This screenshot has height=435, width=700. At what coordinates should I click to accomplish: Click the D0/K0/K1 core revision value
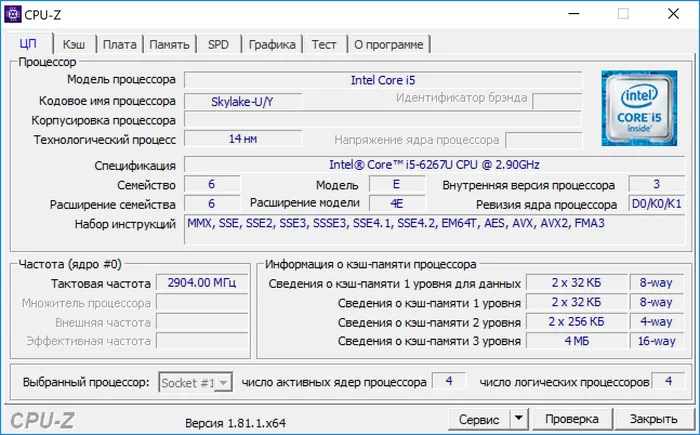click(657, 204)
